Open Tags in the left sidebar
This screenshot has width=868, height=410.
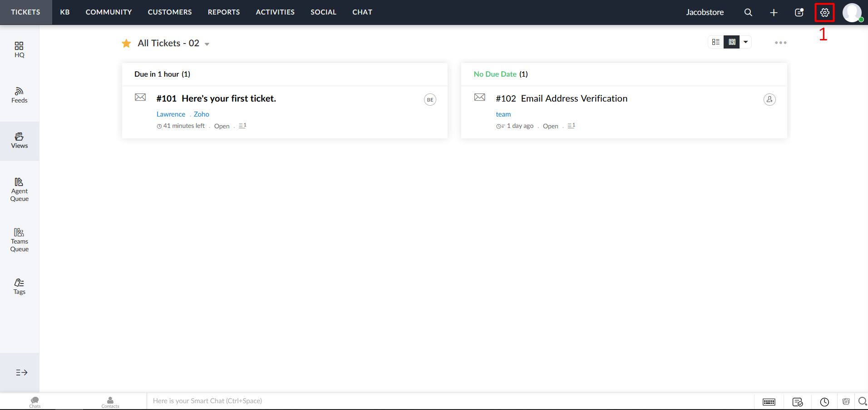click(x=19, y=286)
